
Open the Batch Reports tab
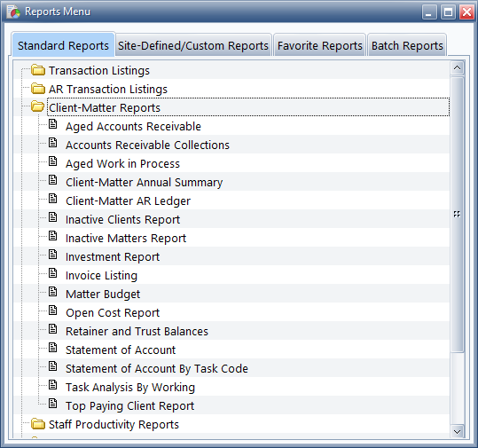407,45
